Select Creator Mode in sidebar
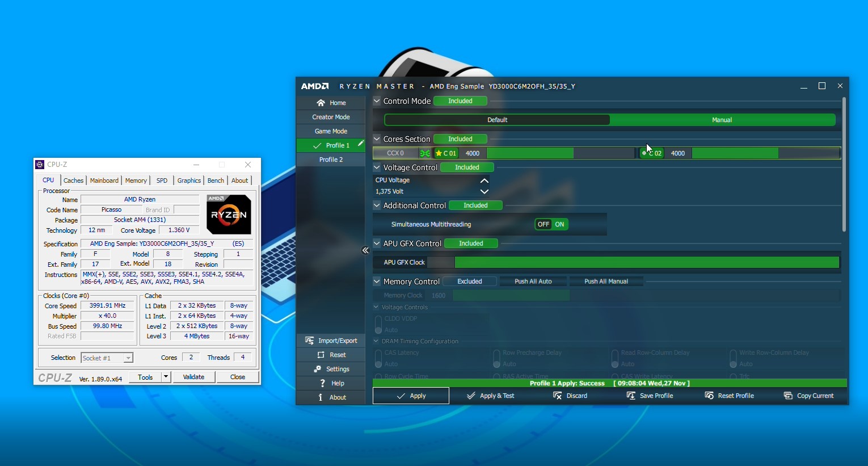The width and height of the screenshot is (868, 466). coord(331,117)
